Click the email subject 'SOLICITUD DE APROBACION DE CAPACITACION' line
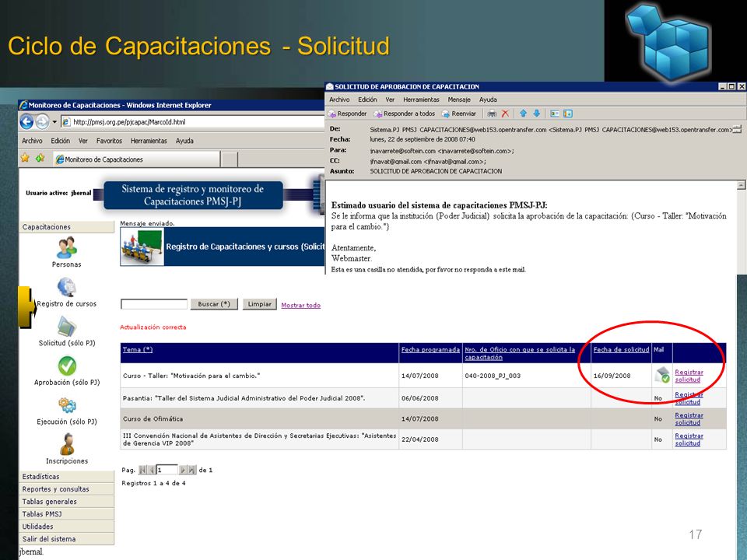 point(436,171)
